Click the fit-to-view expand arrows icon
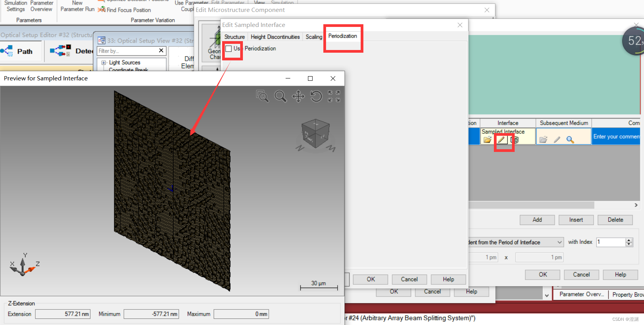The image size is (644, 325). coord(334,96)
